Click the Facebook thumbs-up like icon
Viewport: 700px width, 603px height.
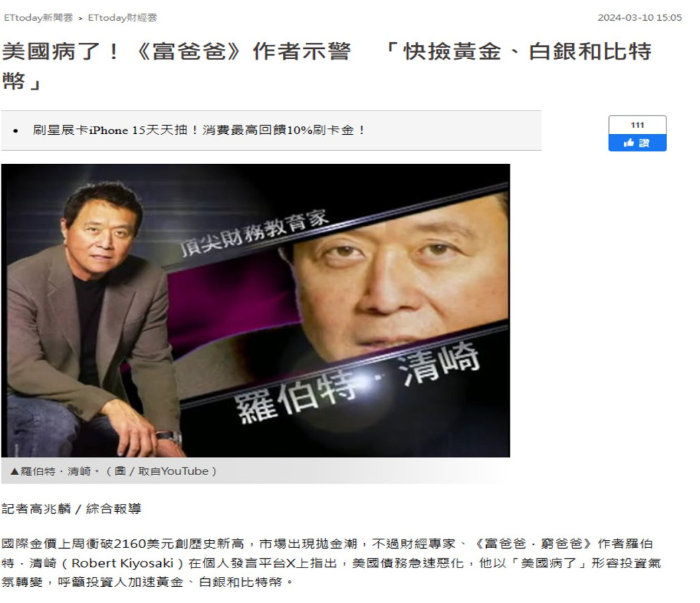coord(629,143)
